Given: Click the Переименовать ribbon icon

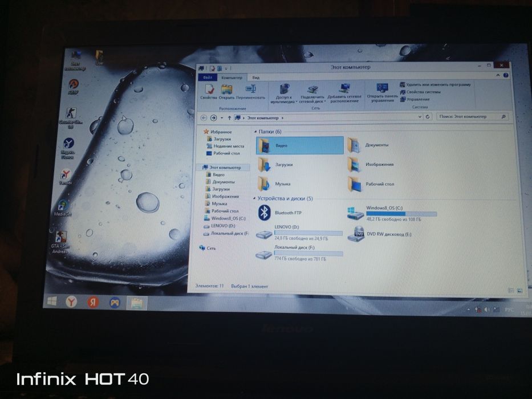Looking at the screenshot, I should click(x=250, y=92).
